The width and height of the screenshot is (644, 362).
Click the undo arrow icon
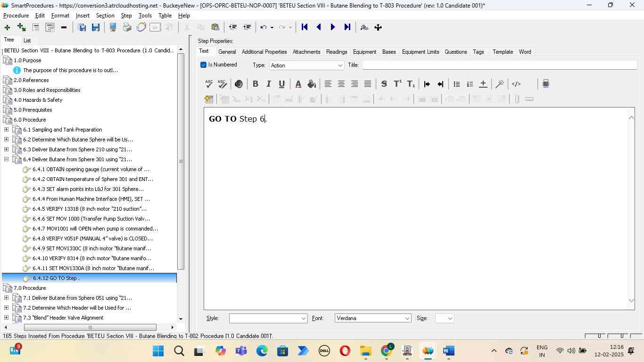click(x=264, y=27)
